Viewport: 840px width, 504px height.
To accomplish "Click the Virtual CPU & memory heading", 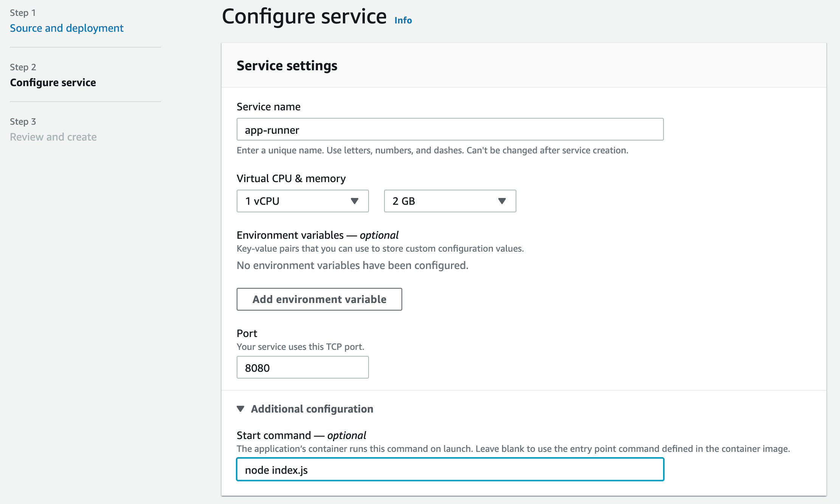I will pos(291,178).
